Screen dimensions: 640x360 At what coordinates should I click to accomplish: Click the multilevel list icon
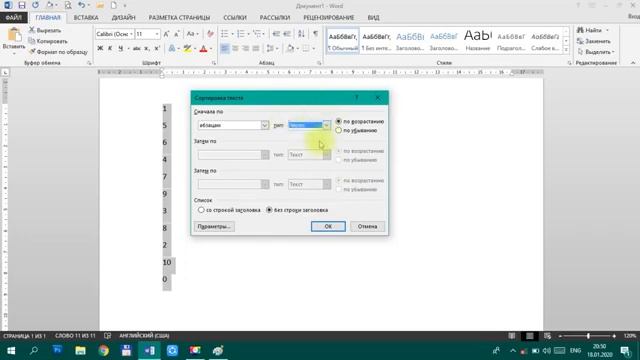(257, 34)
